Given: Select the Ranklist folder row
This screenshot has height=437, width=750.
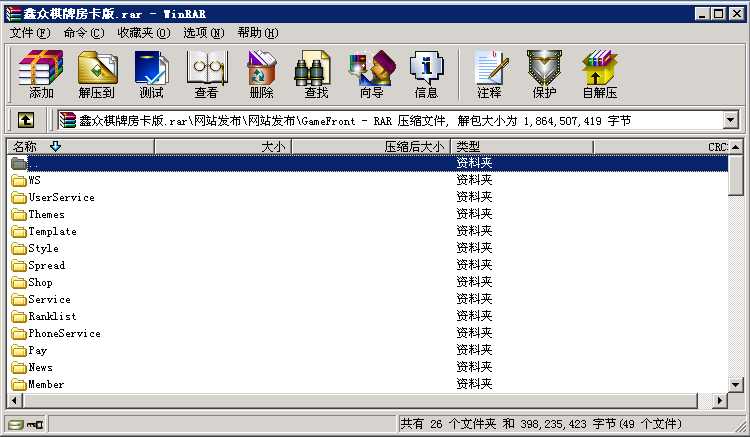Looking at the screenshot, I should coord(368,317).
